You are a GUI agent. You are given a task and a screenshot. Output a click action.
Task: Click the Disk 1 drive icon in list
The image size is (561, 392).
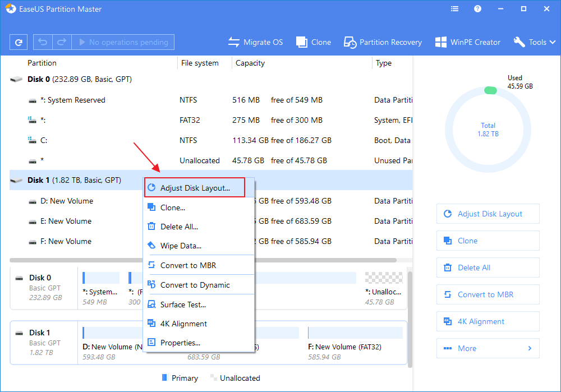click(16, 181)
